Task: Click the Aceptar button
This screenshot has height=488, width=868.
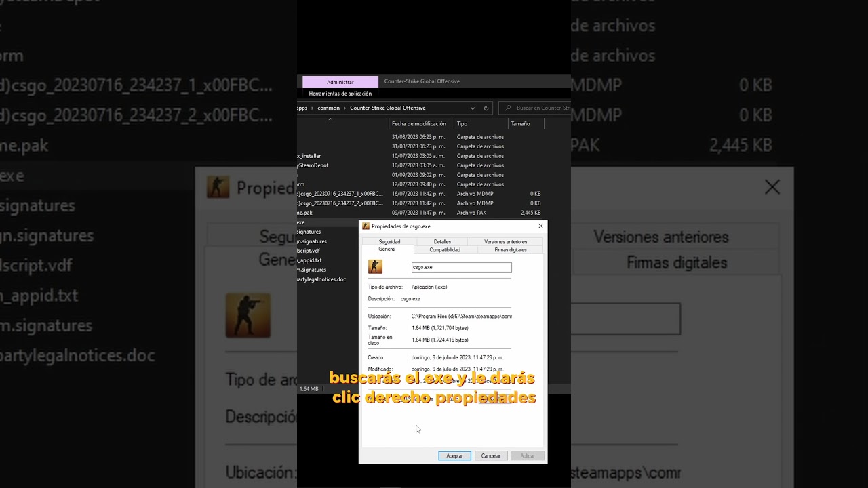Action: click(x=455, y=455)
